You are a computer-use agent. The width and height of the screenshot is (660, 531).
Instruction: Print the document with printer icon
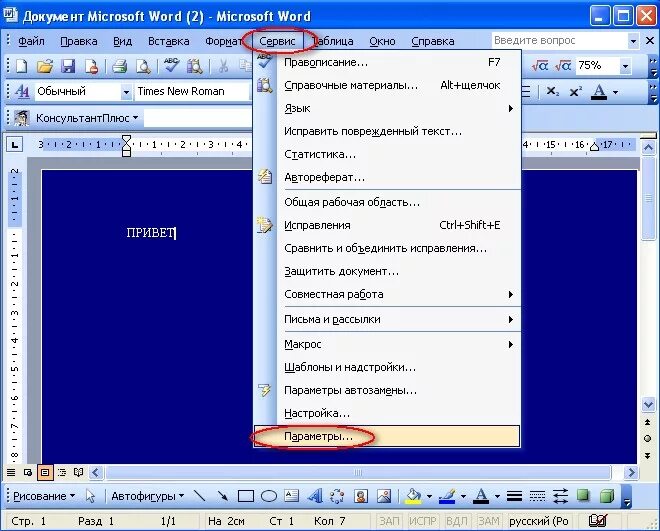(120, 66)
